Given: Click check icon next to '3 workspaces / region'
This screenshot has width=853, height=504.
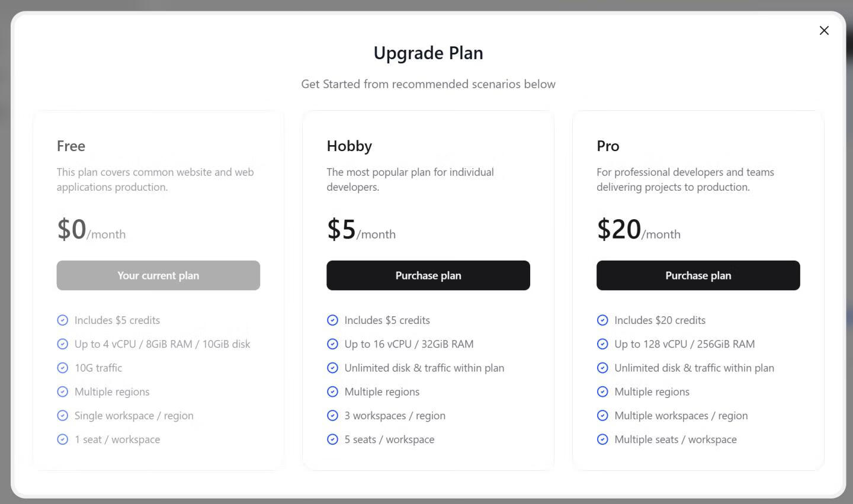Looking at the screenshot, I should pos(332,416).
